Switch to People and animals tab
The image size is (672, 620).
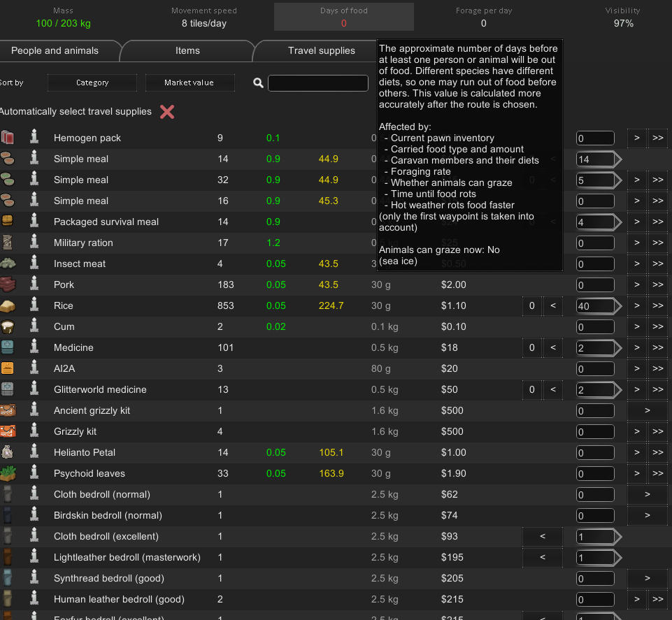tap(55, 50)
